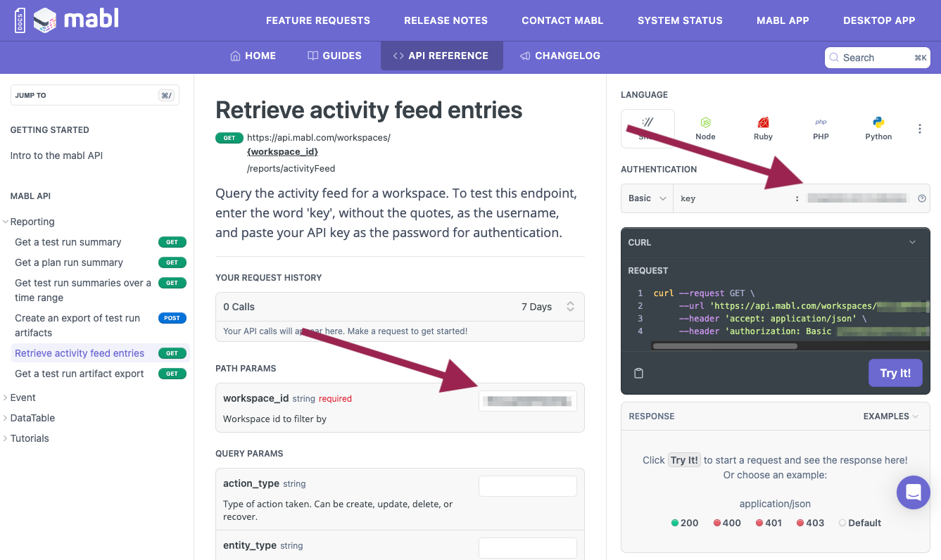Viewport: 941px width, 560px height.
Task: Select the PHP language icon
Action: pos(821,128)
